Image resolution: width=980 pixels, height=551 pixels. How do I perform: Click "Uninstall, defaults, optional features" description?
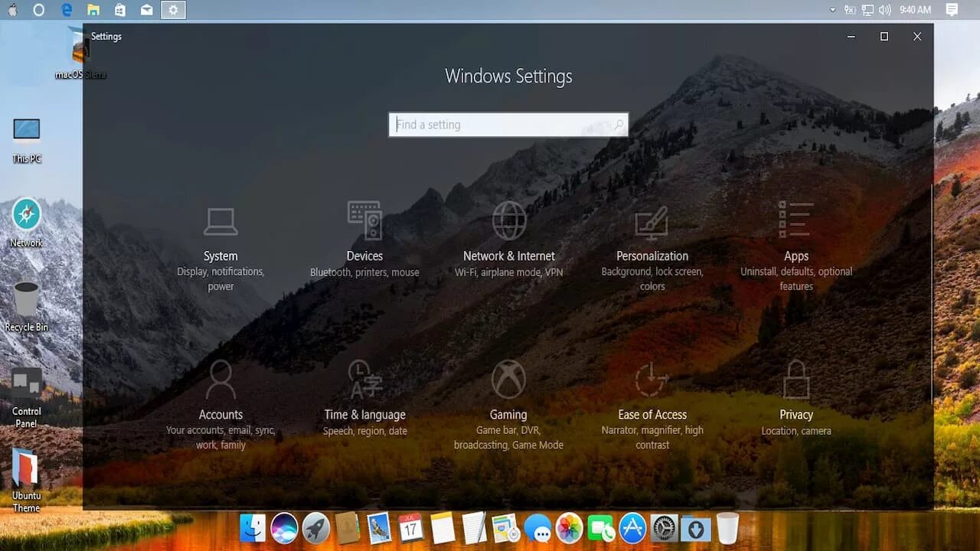[x=796, y=279]
